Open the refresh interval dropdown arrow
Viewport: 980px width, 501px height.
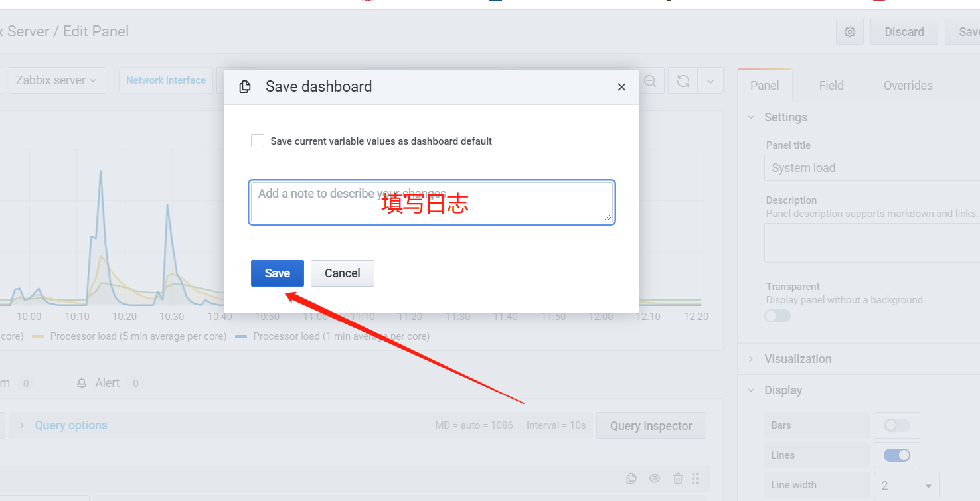pyautogui.click(x=710, y=81)
